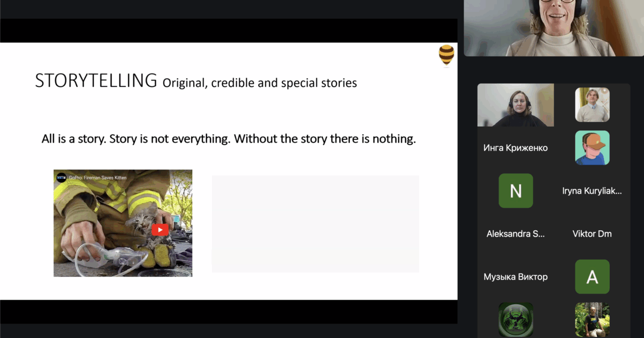Select the green 'A' participant avatar
This screenshot has width=644, height=338.
pyautogui.click(x=592, y=277)
